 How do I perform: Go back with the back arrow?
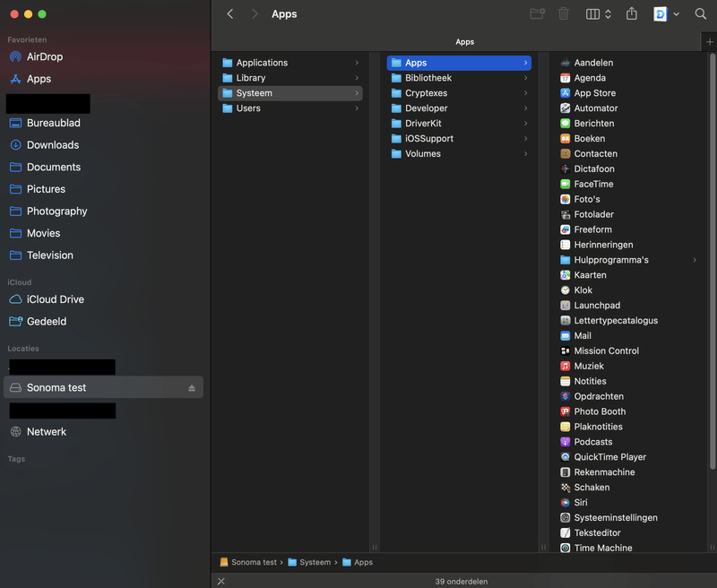230,14
